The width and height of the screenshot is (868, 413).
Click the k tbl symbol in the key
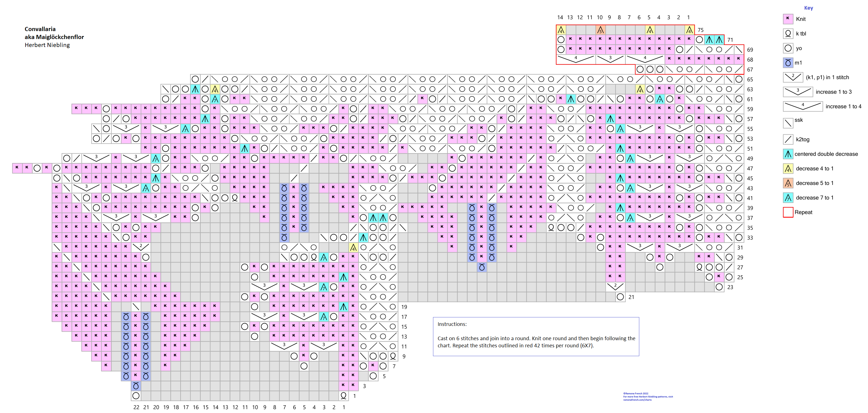tap(788, 33)
